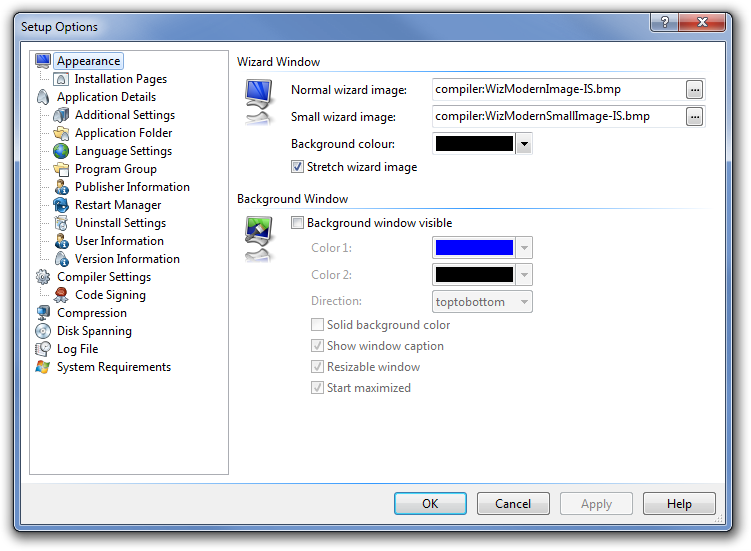Click the Log File icon
751x551 pixels.
pyautogui.click(x=43, y=349)
